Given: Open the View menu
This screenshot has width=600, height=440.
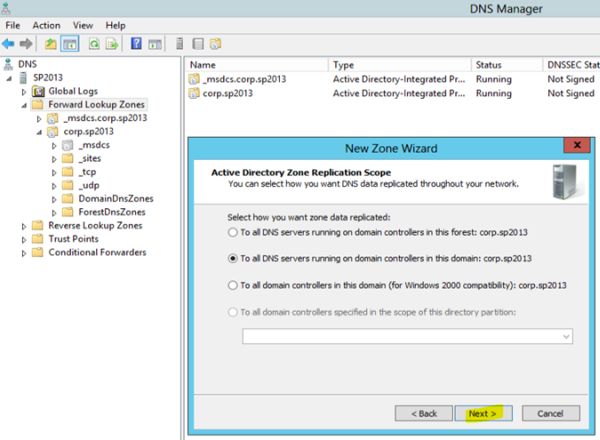Looking at the screenshot, I should (x=83, y=26).
